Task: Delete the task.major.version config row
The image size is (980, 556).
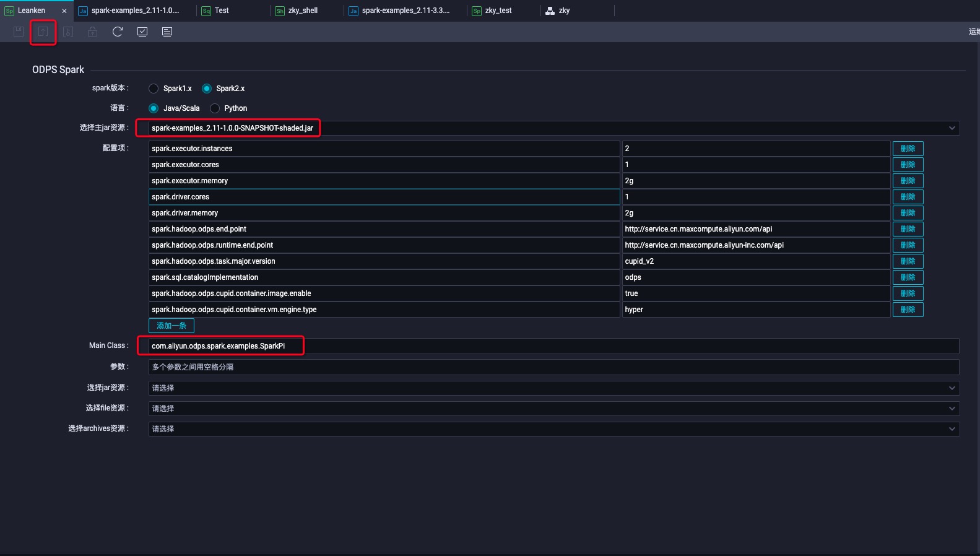Action: click(x=908, y=261)
